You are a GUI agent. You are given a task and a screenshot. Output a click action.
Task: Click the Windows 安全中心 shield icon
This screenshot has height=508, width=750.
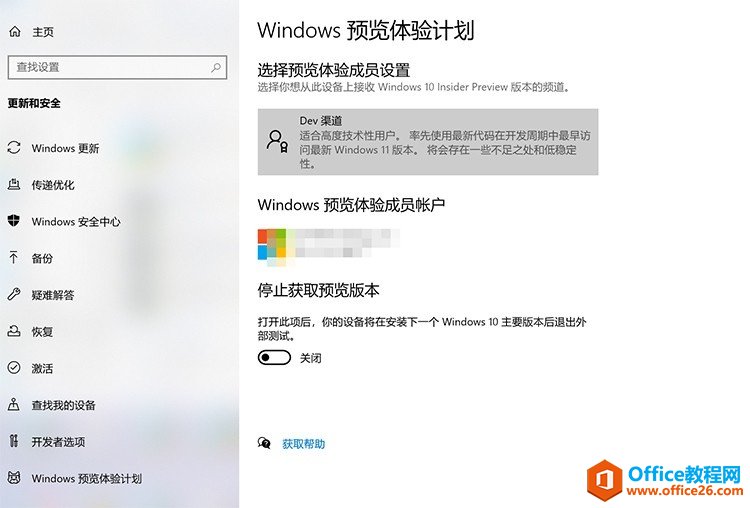tap(14, 221)
